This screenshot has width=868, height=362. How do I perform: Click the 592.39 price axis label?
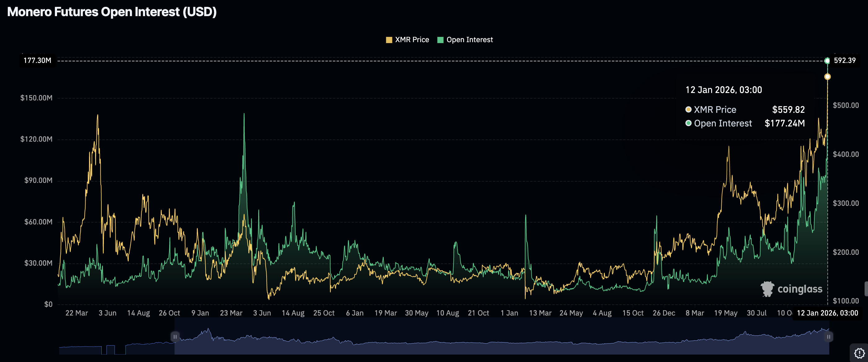click(x=844, y=61)
